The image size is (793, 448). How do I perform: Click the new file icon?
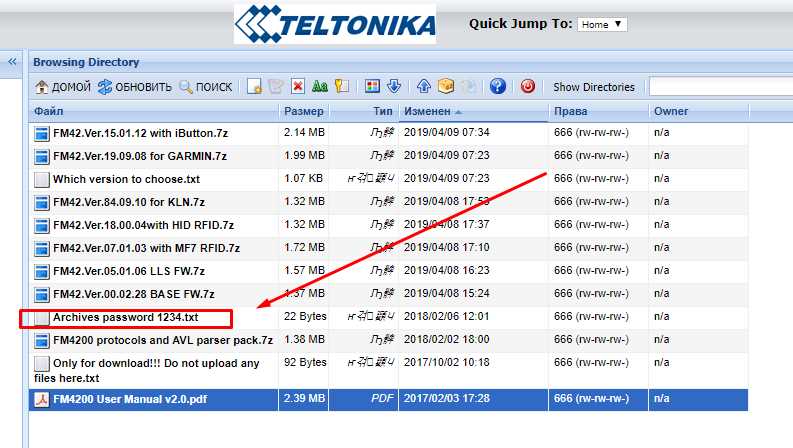254,87
